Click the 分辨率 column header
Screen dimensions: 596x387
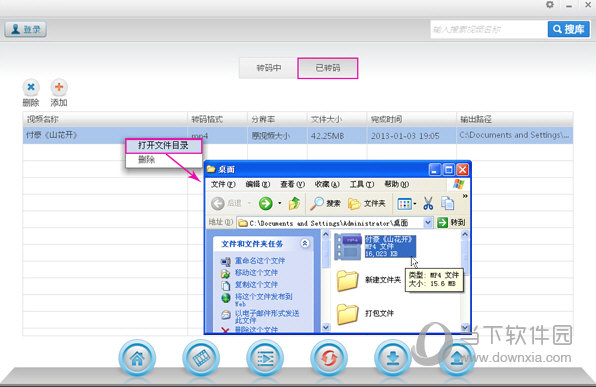277,119
